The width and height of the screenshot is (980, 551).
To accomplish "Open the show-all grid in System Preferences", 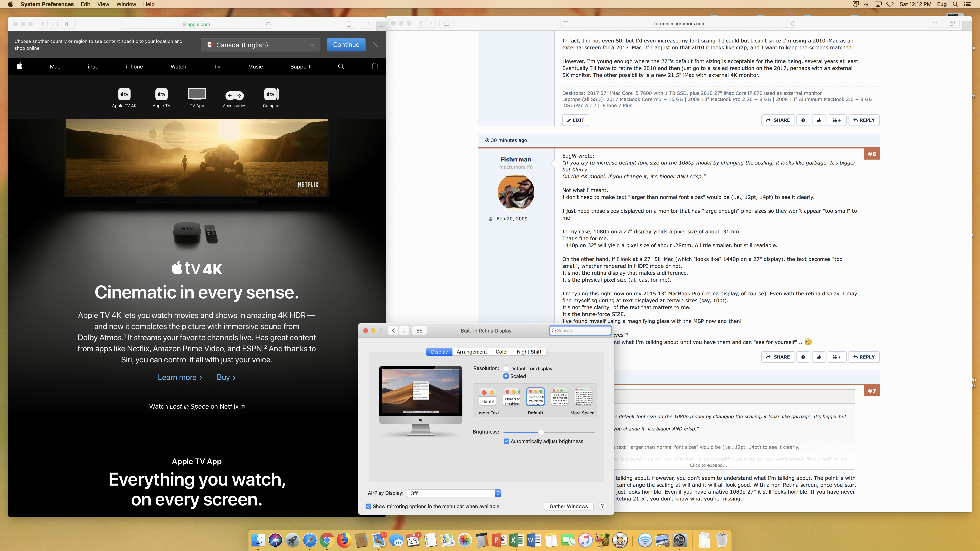I will (419, 330).
